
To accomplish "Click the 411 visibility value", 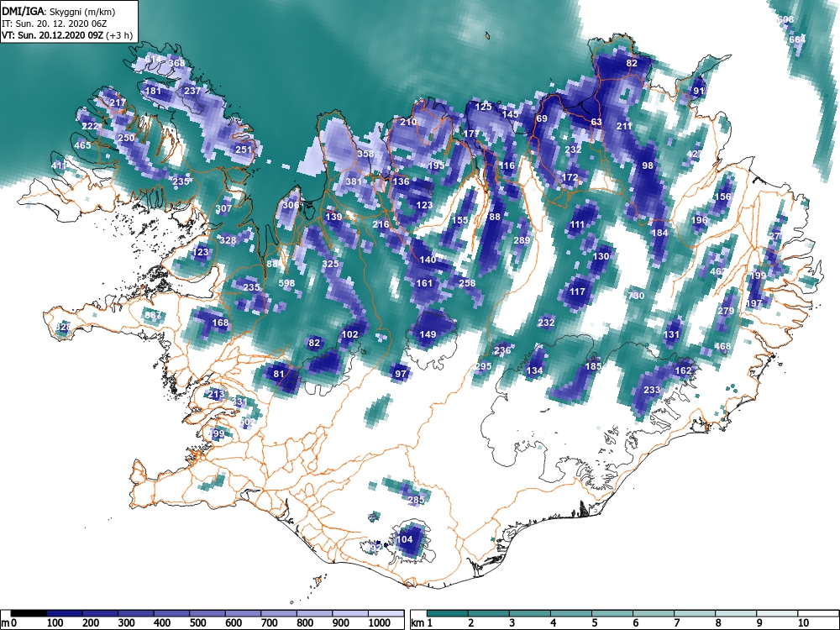I will 59,165.
